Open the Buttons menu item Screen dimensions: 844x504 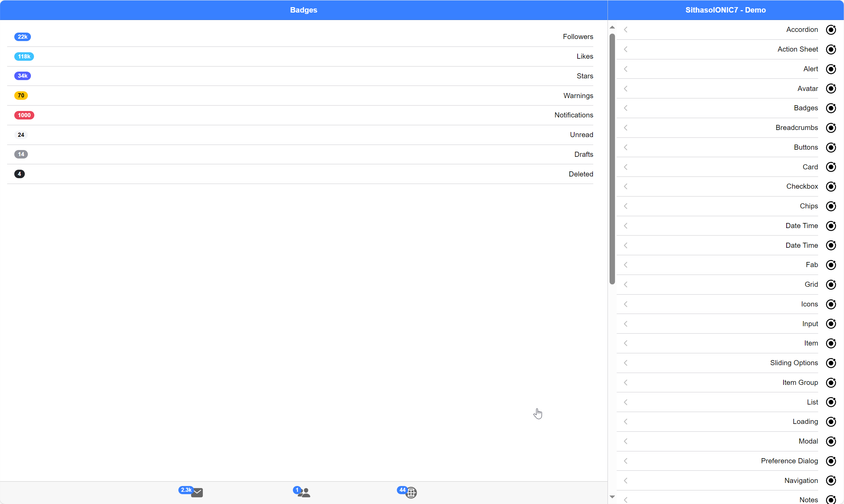[x=805, y=147]
